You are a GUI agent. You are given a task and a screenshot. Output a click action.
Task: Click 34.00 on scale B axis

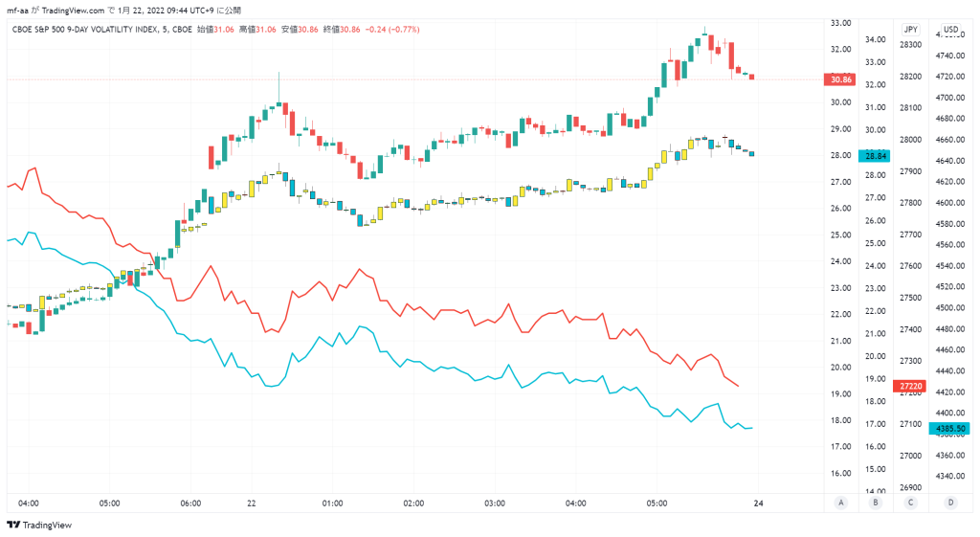875,39
